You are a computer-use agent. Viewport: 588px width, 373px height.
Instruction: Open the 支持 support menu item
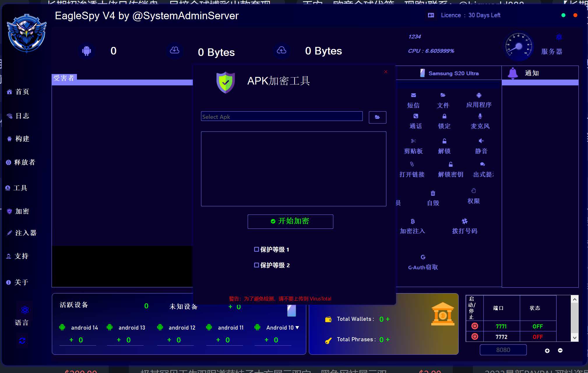pyautogui.click(x=17, y=256)
